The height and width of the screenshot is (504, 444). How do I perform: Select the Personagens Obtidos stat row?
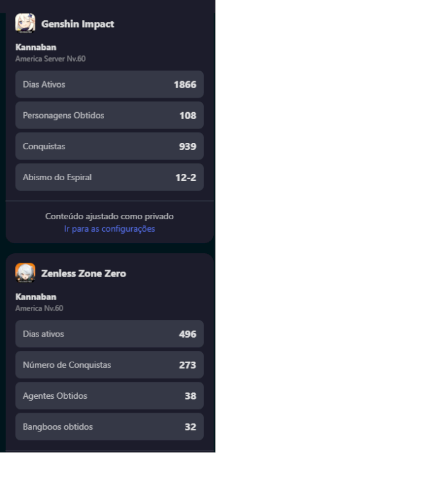click(109, 115)
